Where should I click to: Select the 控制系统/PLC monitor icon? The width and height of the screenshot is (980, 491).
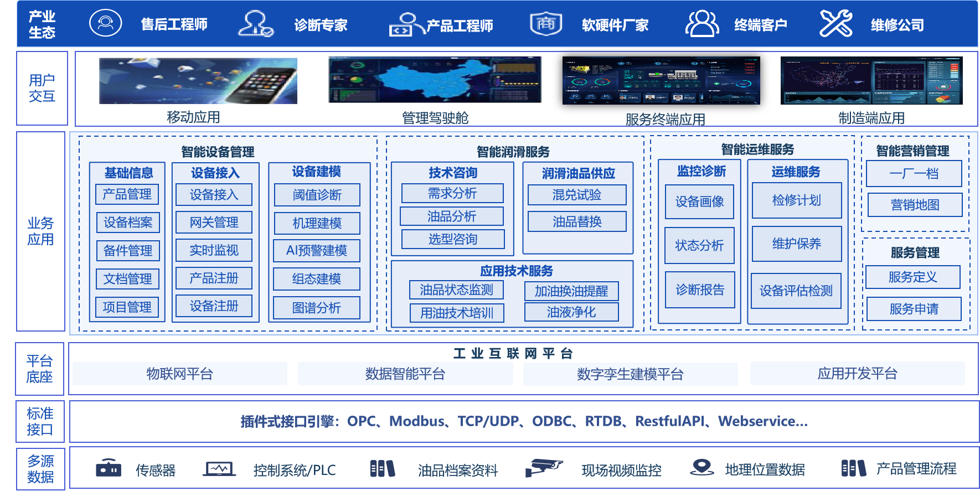coord(219,469)
